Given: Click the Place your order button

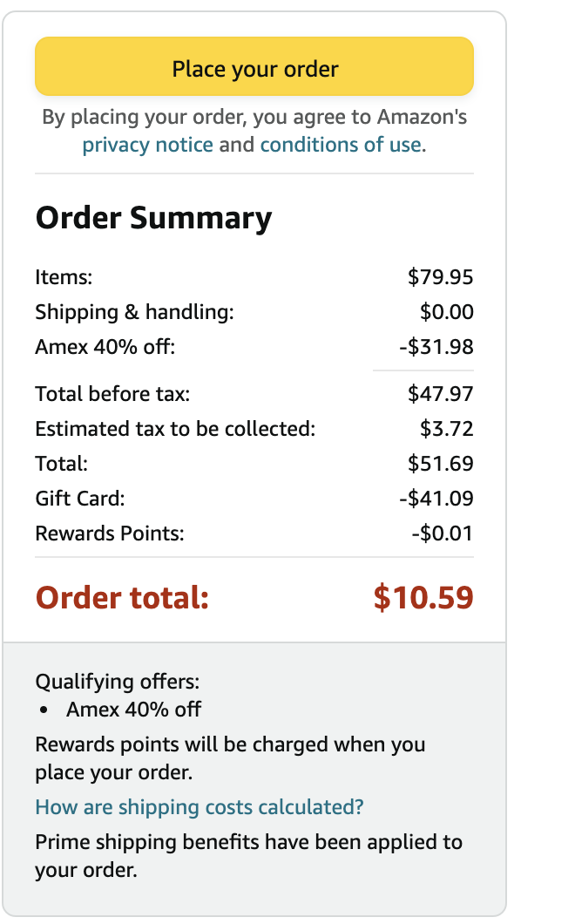Looking at the screenshot, I should (254, 67).
